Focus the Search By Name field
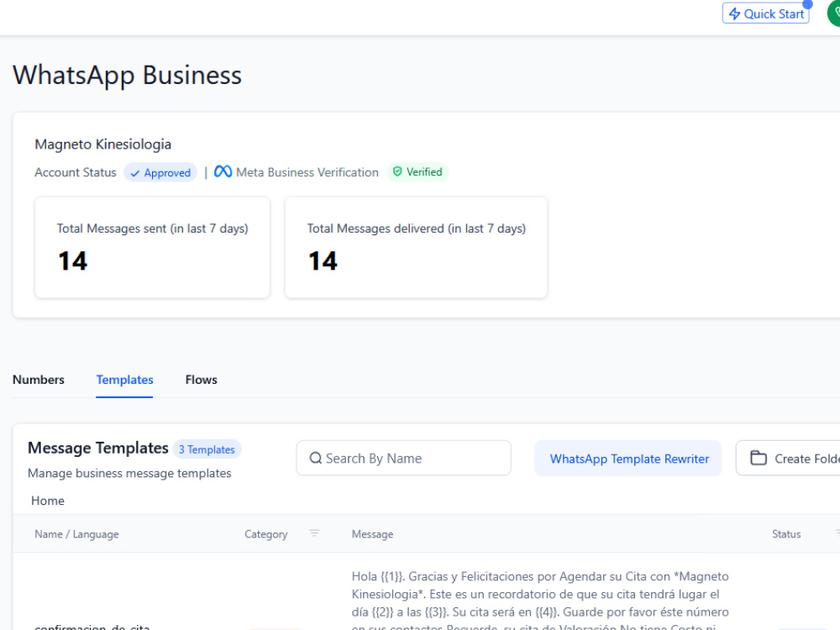 tap(403, 458)
